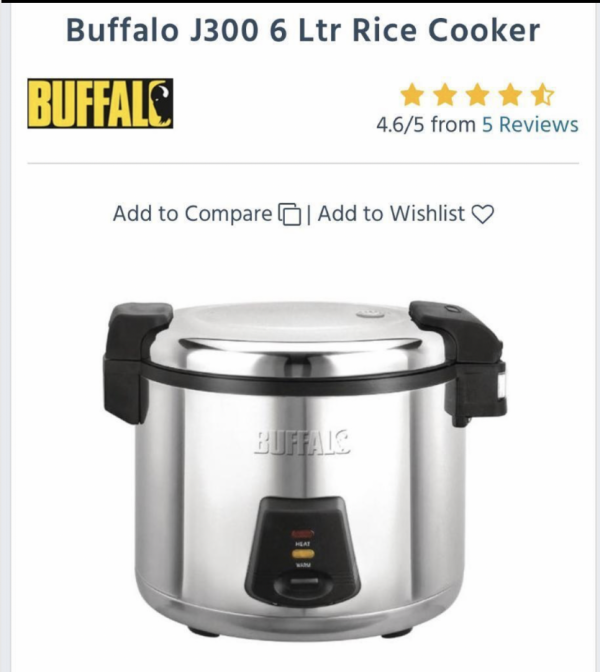Click the Add to Compare text
The image size is (600, 672).
coord(192,213)
